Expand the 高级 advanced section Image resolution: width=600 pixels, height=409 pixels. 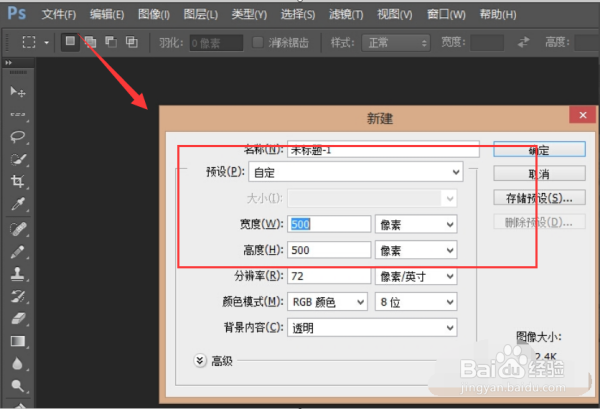coord(200,360)
